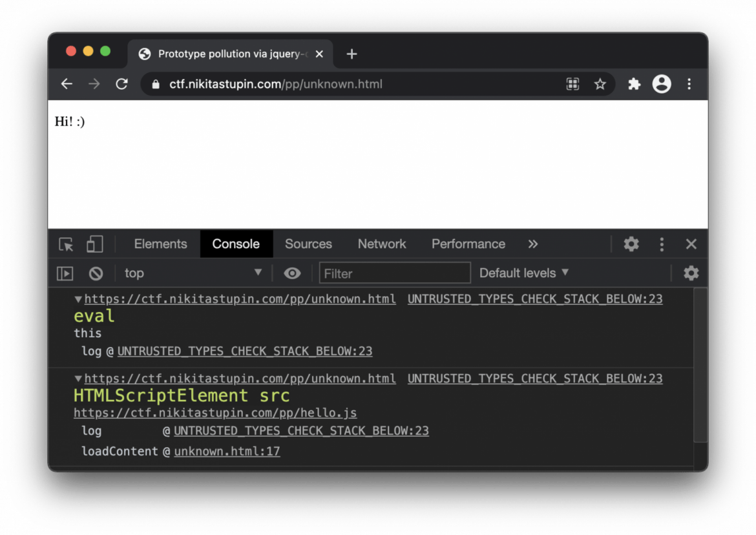Click the Chrome profile avatar

(662, 84)
